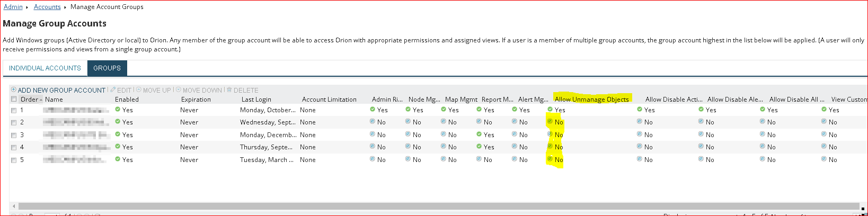
Task: Click the Edit pencil icon in toolbar
Action: click(113, 90)
